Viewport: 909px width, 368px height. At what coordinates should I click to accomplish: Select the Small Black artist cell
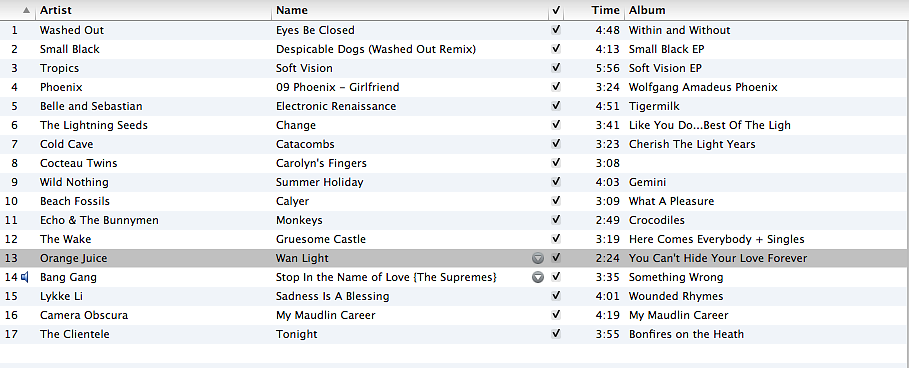[70, 49]
